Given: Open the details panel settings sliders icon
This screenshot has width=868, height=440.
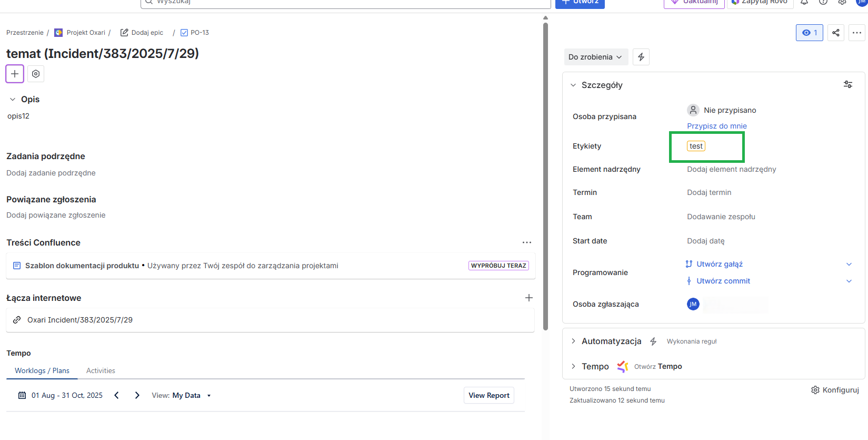Looking at the screenshot, I should [x=847, y=84].
